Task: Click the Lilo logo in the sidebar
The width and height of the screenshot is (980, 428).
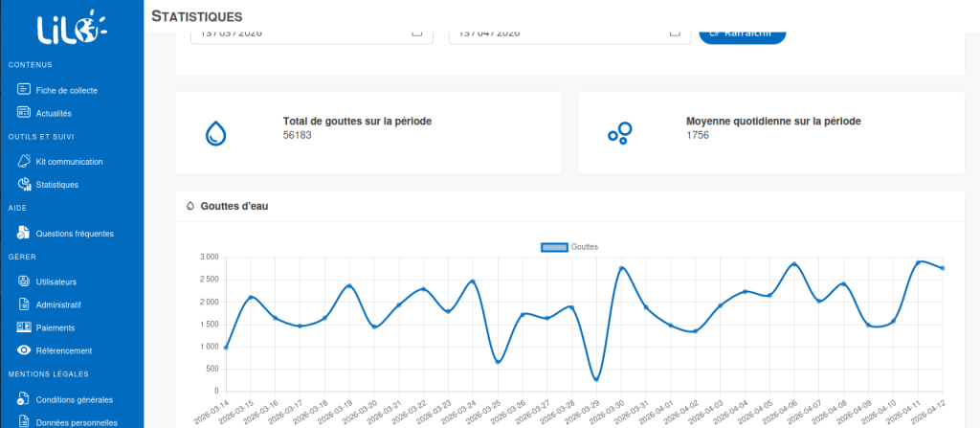Action: 67,30
